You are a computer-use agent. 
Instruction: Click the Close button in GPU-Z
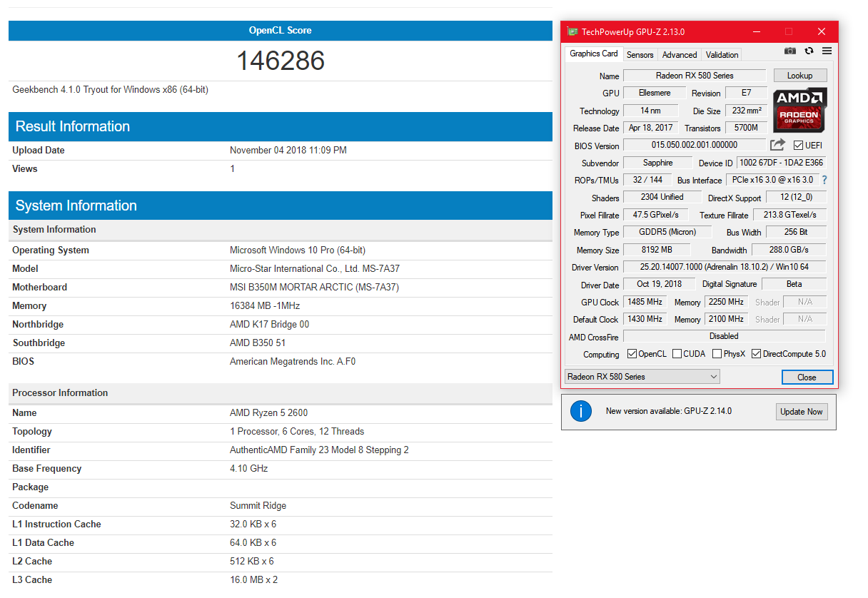(x=807, y=377)
